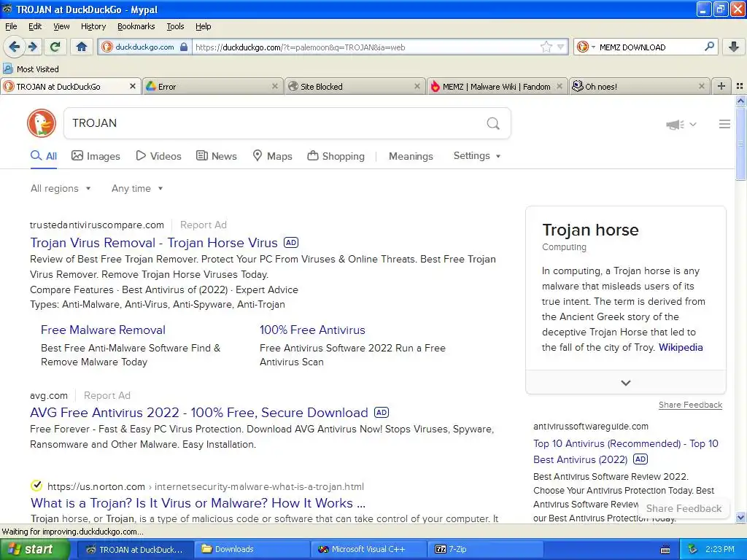This screenshot has width=747, height=560.
Task: Open the URL history dropdown arrow
Action: point(561,47)
